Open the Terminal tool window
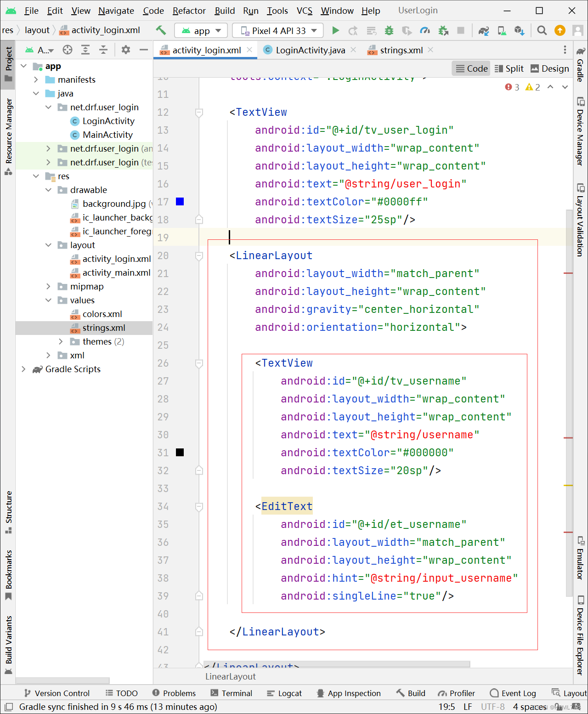 tap(232, 693)
